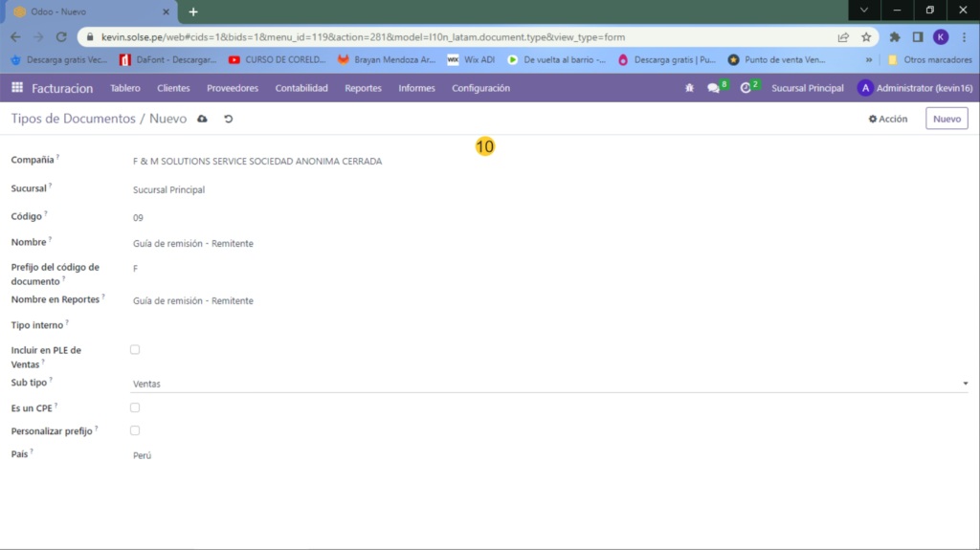
Task: Discard changes with the undo icon
Action: point(228,119)
